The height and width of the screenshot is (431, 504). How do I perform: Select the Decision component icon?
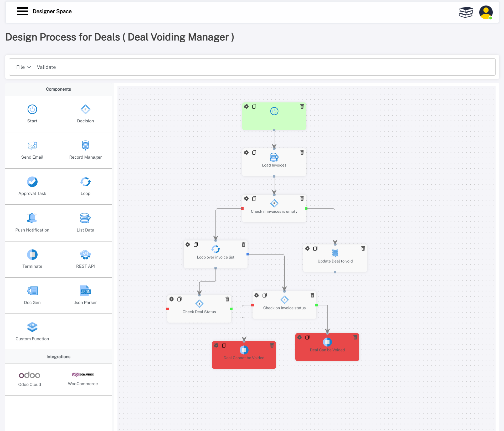85,110
